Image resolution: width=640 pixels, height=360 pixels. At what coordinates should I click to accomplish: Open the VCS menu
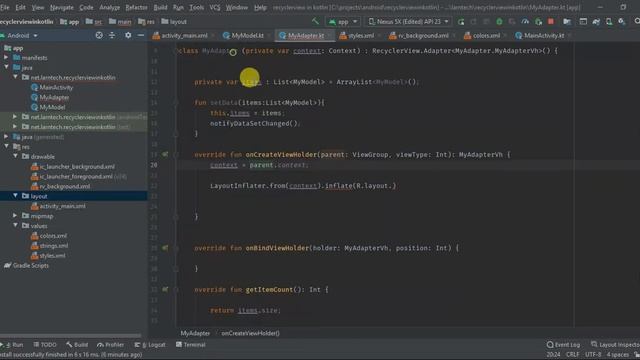[x=215, y=7]
